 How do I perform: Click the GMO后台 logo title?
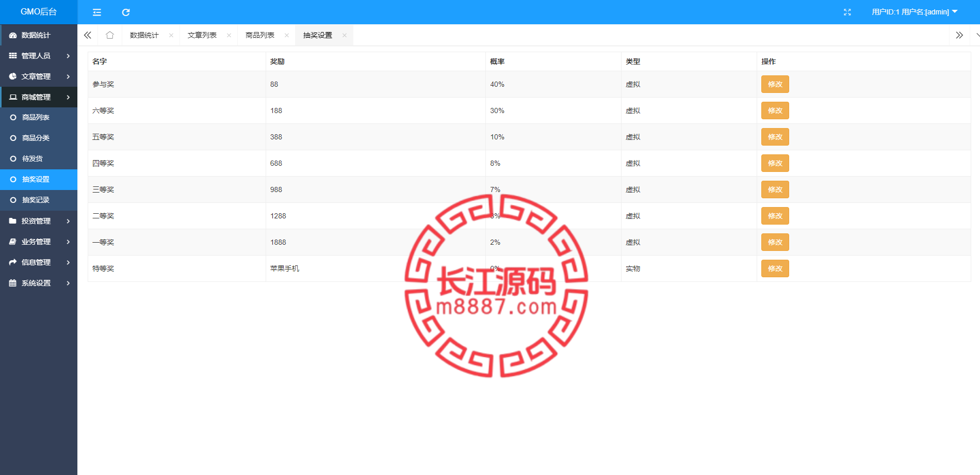[x=39, y=12]
